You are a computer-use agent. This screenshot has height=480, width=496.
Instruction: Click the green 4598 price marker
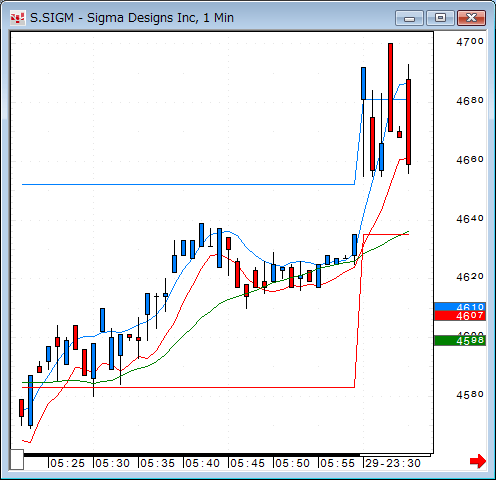coord(460,341)
